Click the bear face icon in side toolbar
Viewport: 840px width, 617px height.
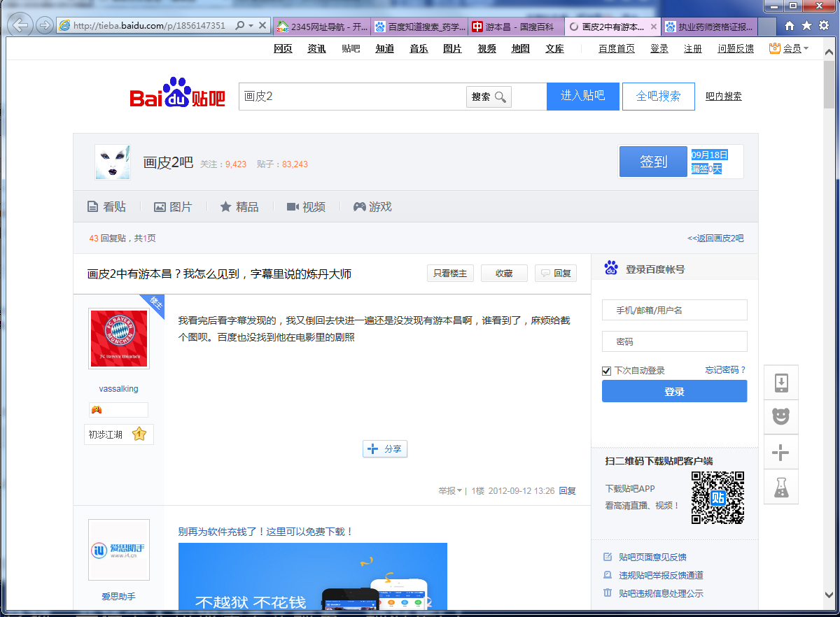[x=780, y=417]
